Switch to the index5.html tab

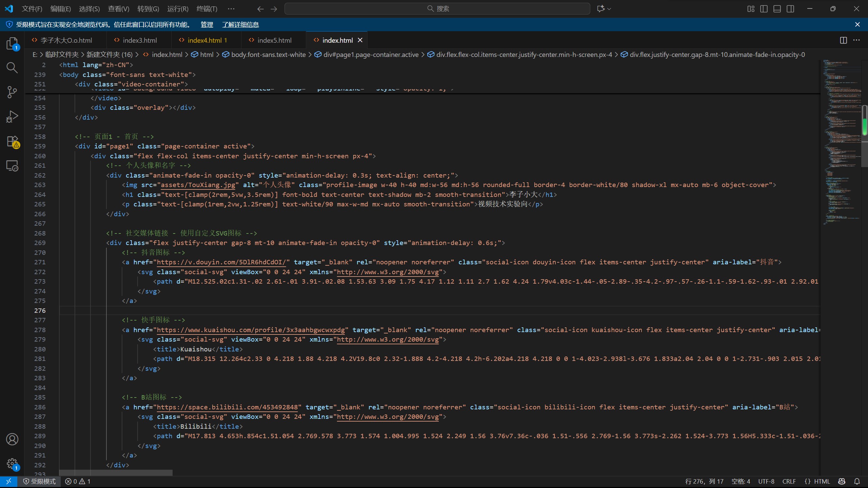274,40
